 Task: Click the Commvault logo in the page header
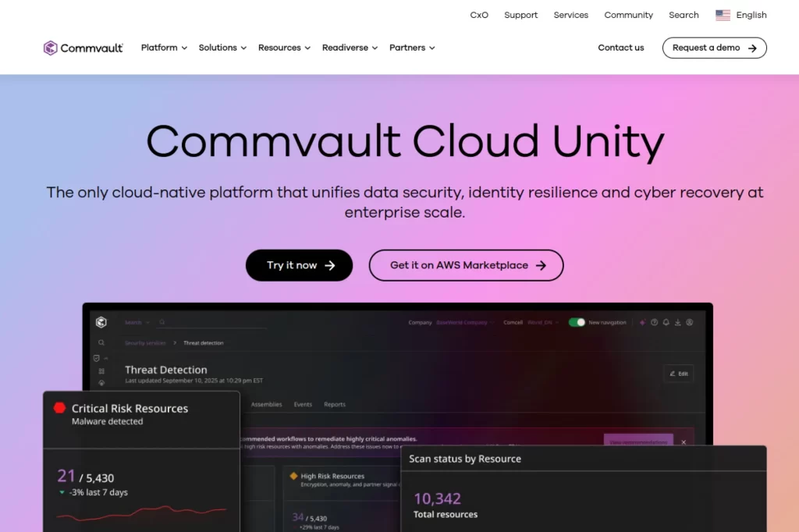(x=83, y=48)
